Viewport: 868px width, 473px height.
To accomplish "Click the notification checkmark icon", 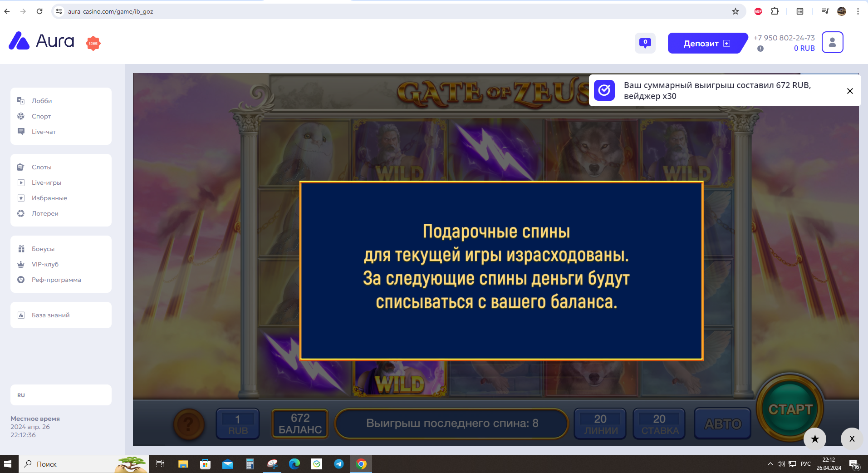I will pos(604,90).
